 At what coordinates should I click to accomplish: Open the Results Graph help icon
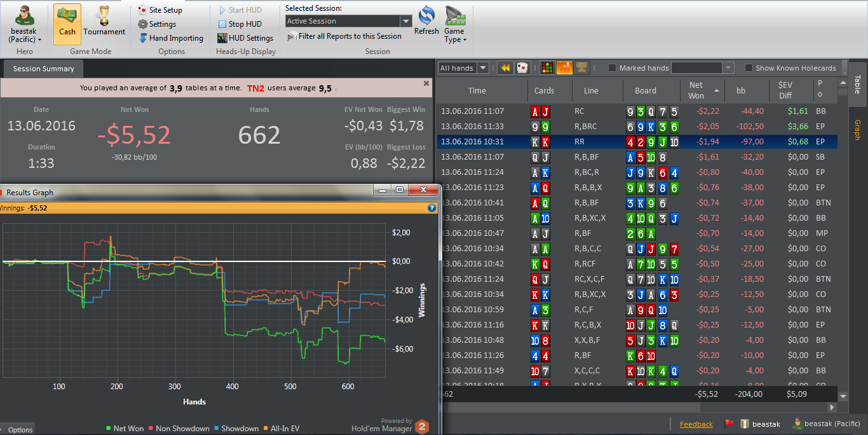[432, 207]
